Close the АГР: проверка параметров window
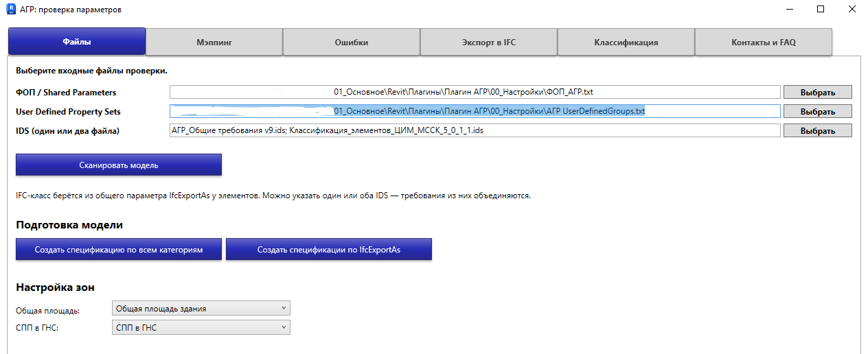 pos(852,10)
